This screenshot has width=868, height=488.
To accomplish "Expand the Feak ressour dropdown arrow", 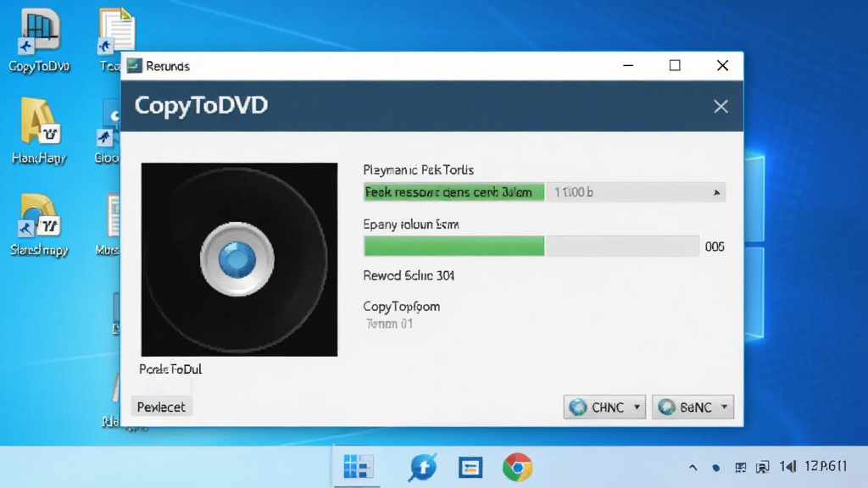I will (x=716, y=192).
